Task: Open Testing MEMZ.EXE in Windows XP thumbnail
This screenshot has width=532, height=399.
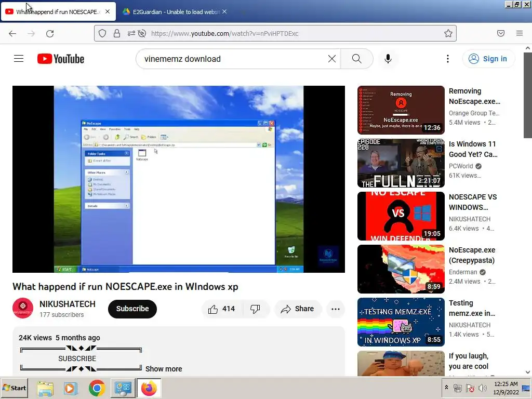Action: tap(401, 322)
